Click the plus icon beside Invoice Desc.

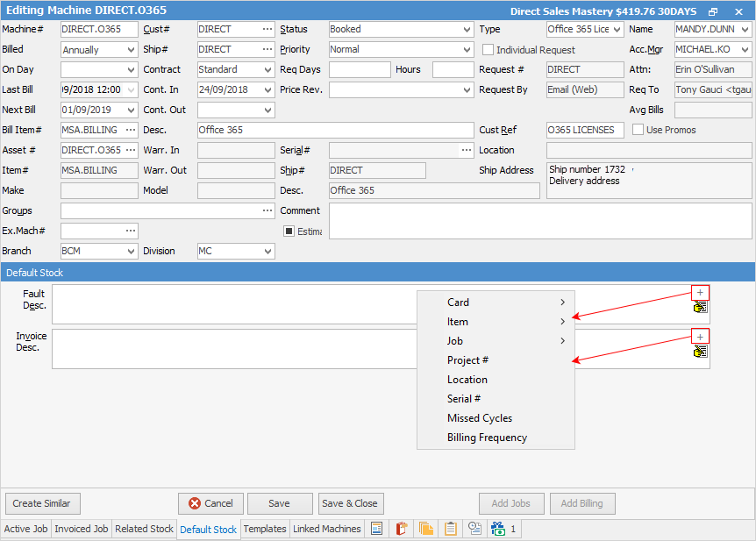700,337
